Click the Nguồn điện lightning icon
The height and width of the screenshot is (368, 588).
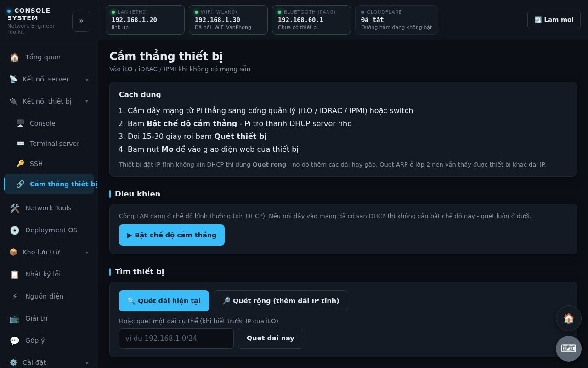tap(15, 297)
